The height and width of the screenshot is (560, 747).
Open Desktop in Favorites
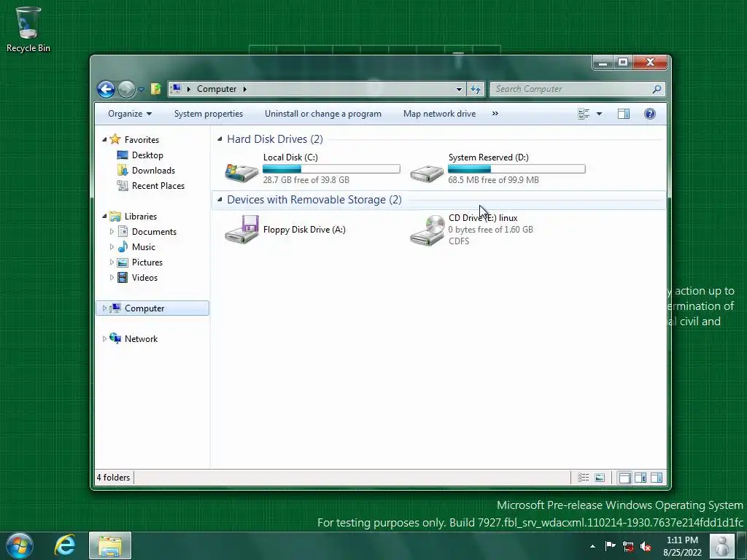(x=141, y=155)
